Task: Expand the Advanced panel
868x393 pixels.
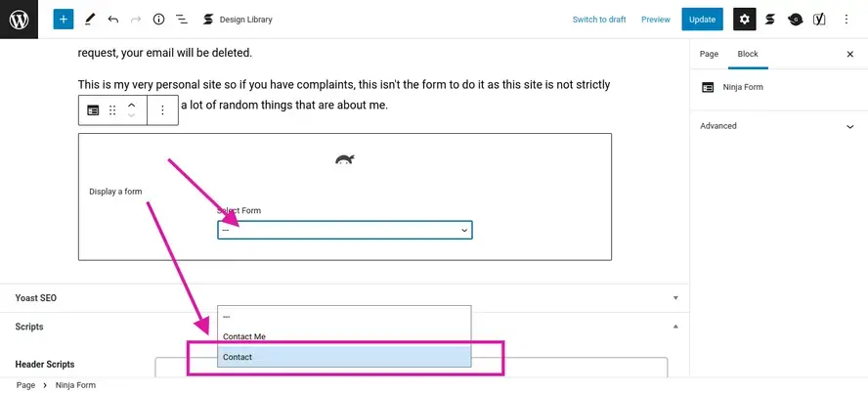Action: [777, 126]
